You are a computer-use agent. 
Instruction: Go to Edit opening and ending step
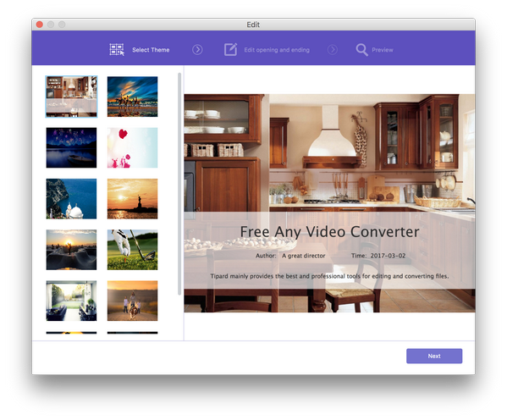click(x=277, y=50)
